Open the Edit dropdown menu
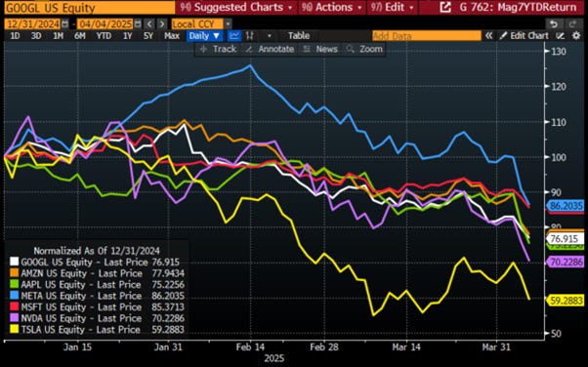Screen dimensions: 588x367 coord(392,7)
